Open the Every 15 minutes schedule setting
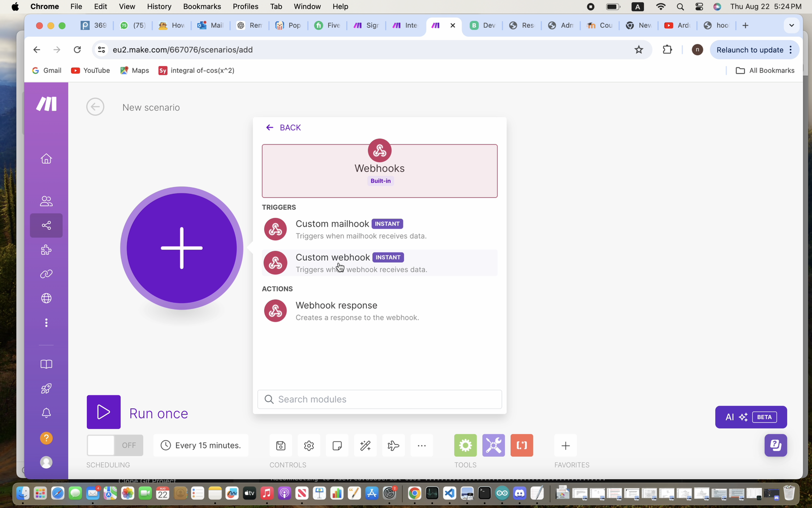The image size is (812, 508). [x=201, y=445]
